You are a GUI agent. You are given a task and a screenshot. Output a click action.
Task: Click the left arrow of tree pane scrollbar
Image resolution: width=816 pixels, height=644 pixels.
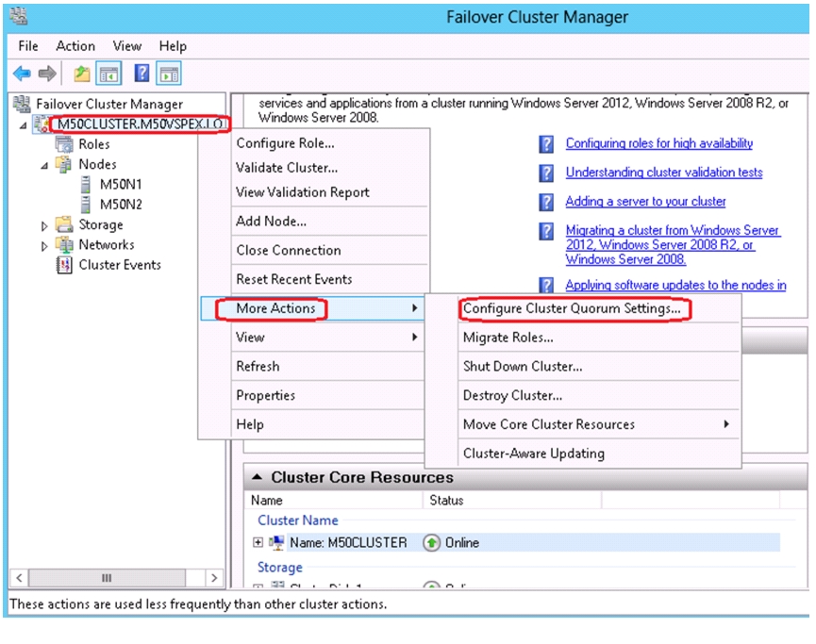[x=19, y=578]
